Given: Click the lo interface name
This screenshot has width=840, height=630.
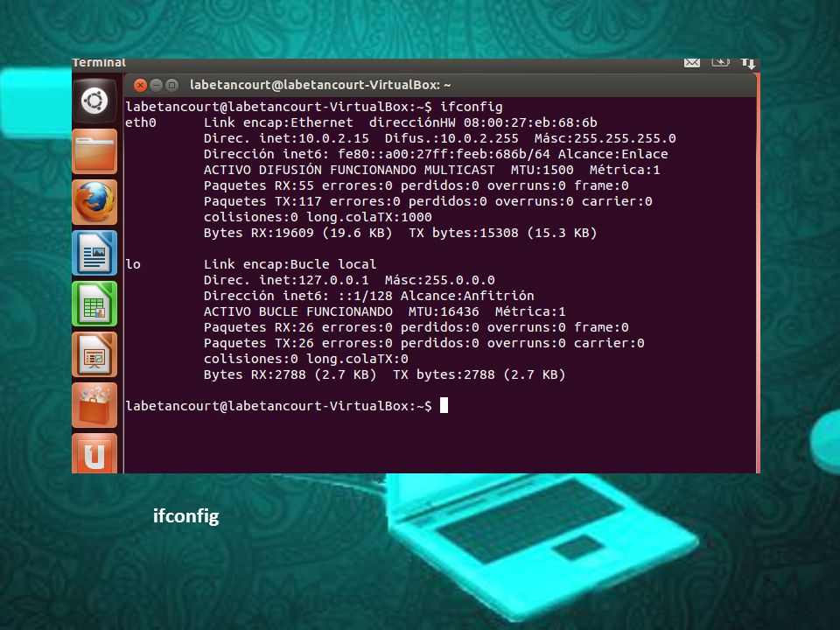Looking at the screenshot, I should 133,264.
